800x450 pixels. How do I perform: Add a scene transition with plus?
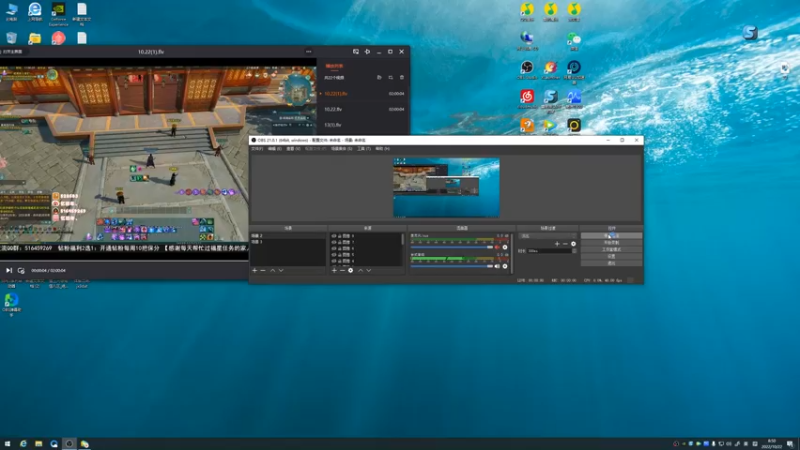tap(557, 244)
